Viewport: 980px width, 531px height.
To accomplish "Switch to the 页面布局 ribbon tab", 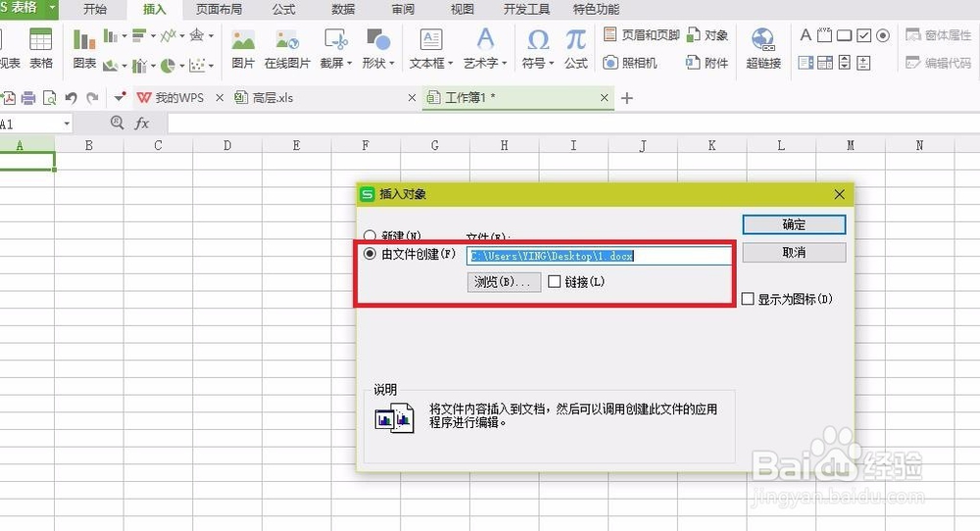I will (x=219, y=10).
